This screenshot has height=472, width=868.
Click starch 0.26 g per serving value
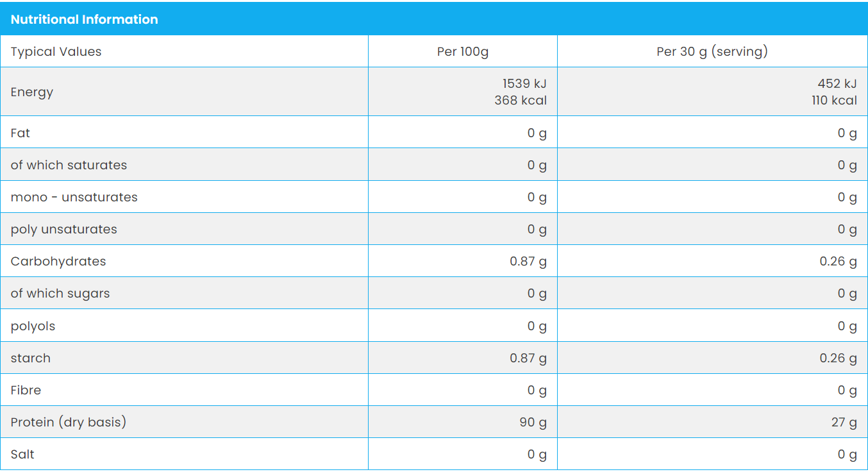838,358
